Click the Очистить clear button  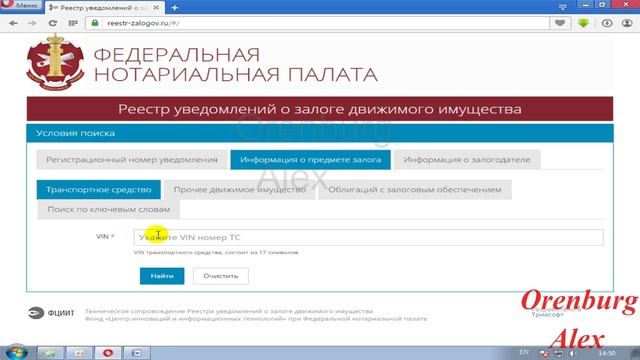(x=221, y=276)
